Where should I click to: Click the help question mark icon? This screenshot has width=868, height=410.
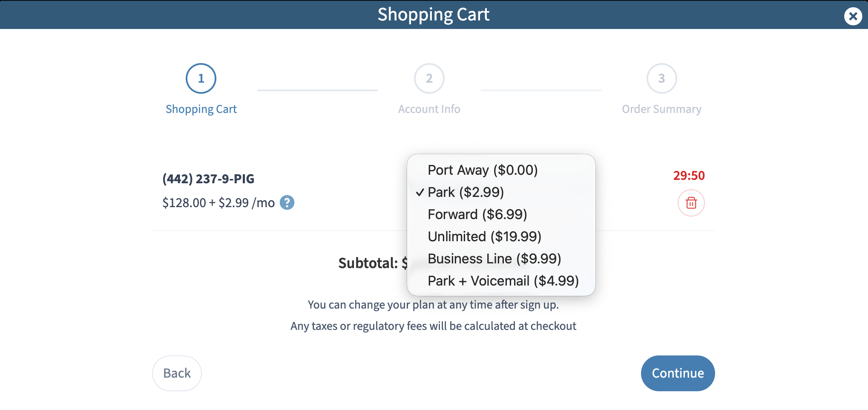(287, 202)
